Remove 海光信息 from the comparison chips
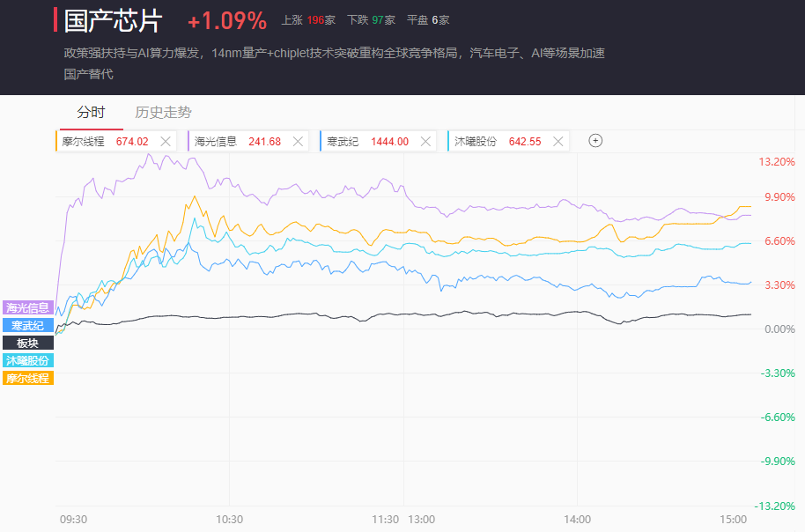Viewport: 805px width, 532px height. pyautogui.click(x=298, y=141)
